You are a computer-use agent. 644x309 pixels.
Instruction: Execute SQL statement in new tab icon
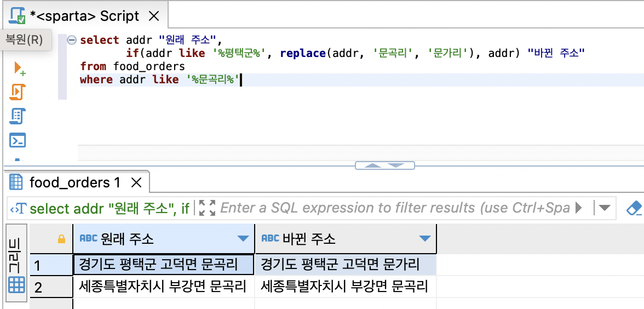click(19, 68)
